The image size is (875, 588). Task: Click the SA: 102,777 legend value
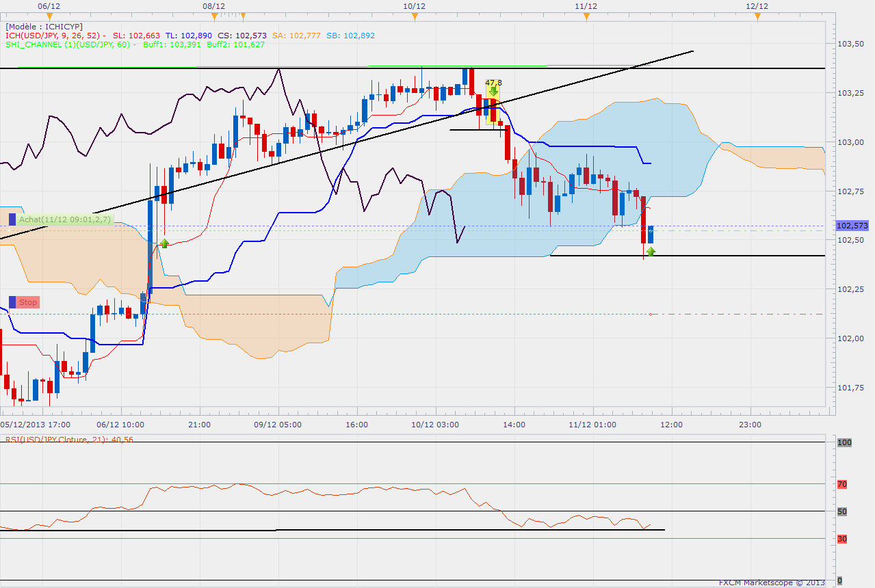point(296,36)
